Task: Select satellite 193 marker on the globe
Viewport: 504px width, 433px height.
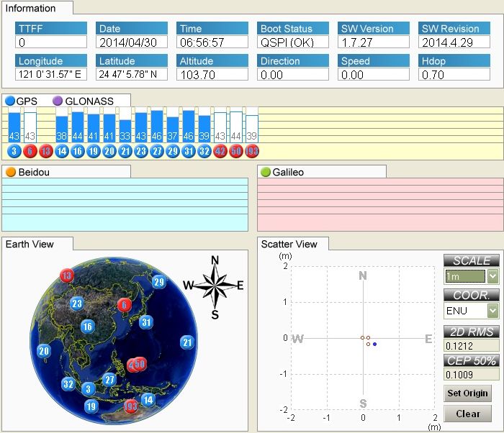Action: click(x=130, y=406)
